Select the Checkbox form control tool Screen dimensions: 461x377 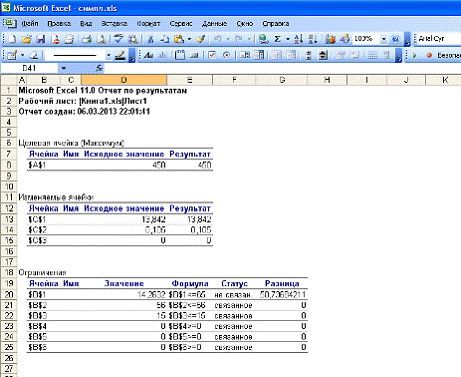point(212,55)
